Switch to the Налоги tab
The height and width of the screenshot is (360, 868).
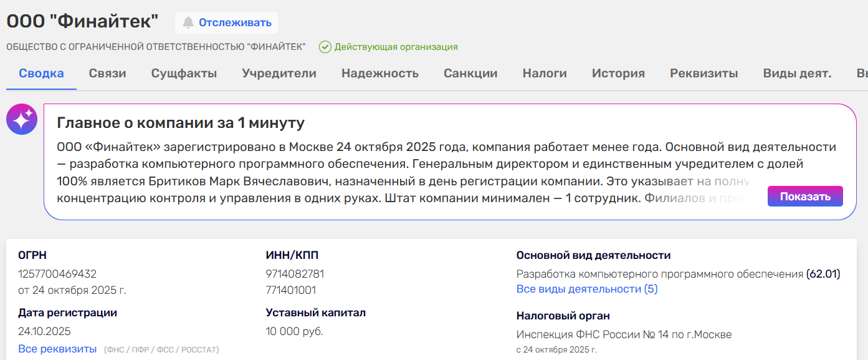click(545, 74)
